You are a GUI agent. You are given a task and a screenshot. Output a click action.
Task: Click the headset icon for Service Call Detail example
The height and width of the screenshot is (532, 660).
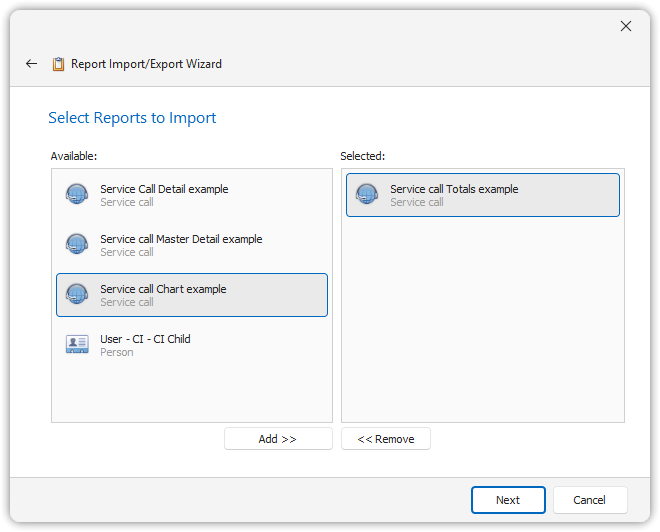click(x=77, y=195)
